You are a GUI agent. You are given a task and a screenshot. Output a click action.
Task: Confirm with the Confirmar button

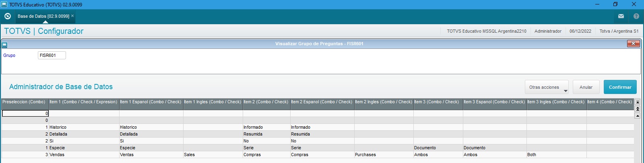click(x=620, y=87)
